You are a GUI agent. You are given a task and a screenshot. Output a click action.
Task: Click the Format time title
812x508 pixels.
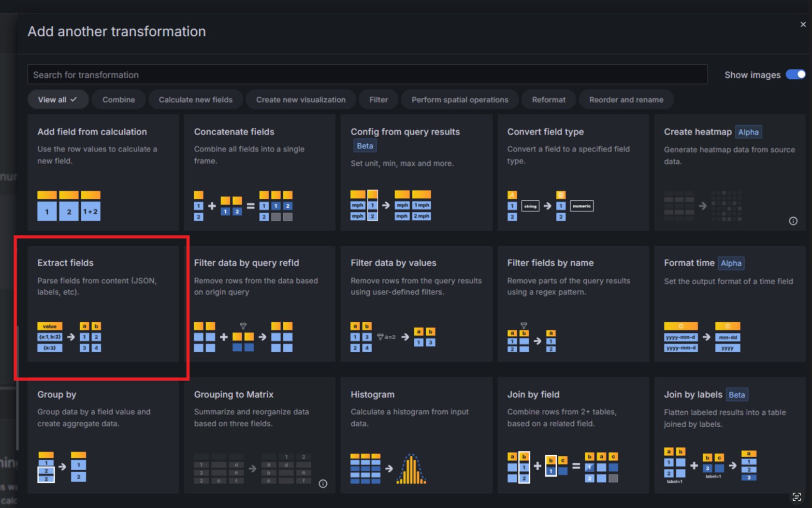(689, 263)
